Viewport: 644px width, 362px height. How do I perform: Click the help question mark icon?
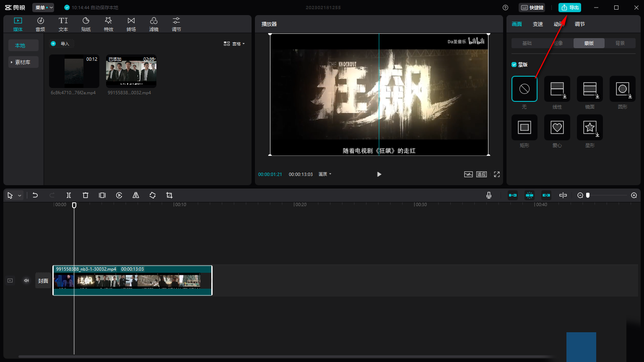pyautogui.click(x=505, y=8)
